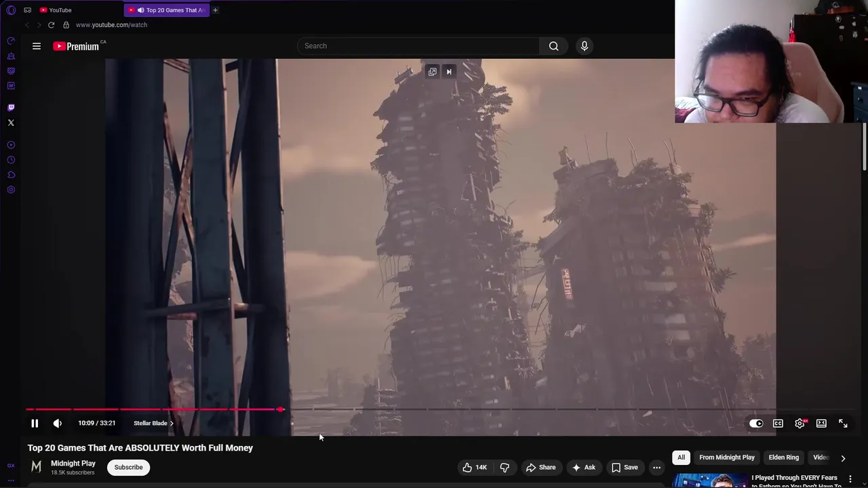Open I Played Through EVERY Fears video
Viewport: 868px width, 488px height.
coord(796,481)
